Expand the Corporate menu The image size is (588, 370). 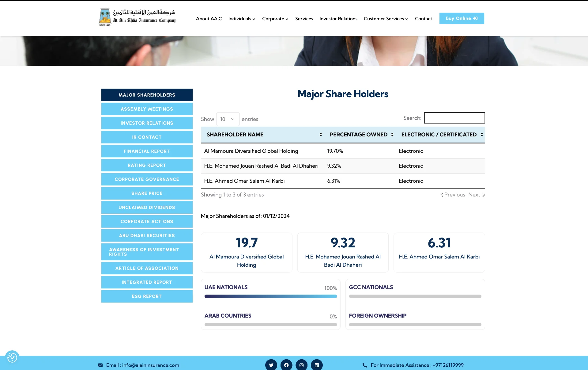coord(275,19)
